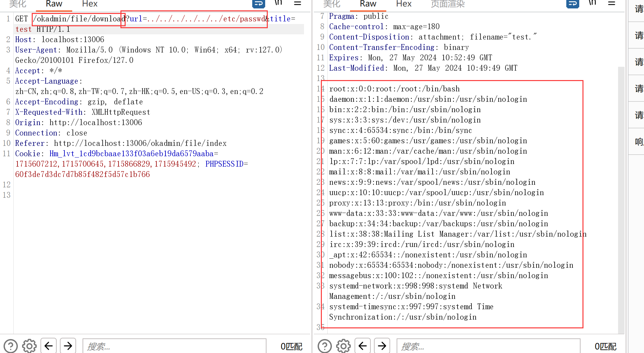Click the response panel vertical scrollbar

click(621, 200)
